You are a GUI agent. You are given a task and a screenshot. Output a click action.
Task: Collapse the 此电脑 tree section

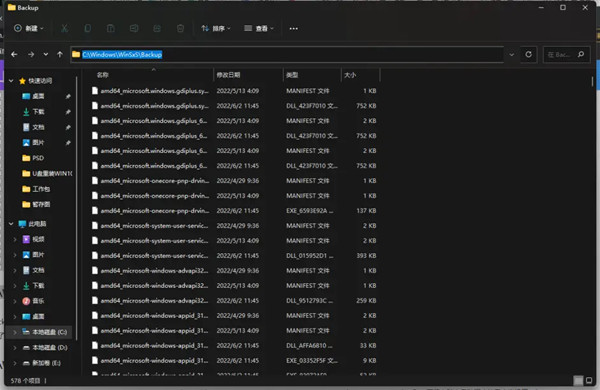[11, 224]
